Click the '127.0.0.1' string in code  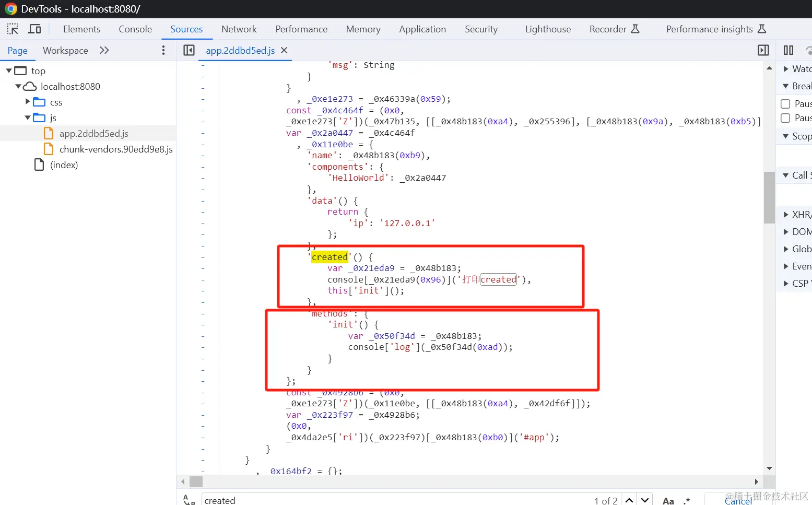tap(407, 223)
